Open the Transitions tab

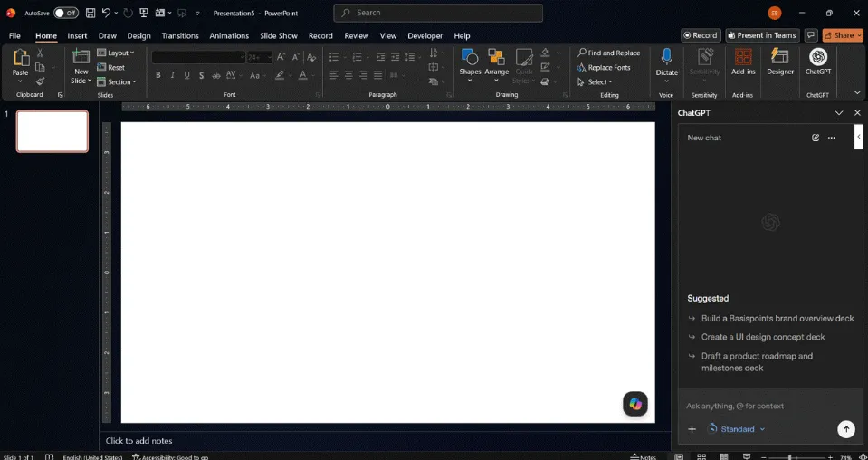pos(180,35)
